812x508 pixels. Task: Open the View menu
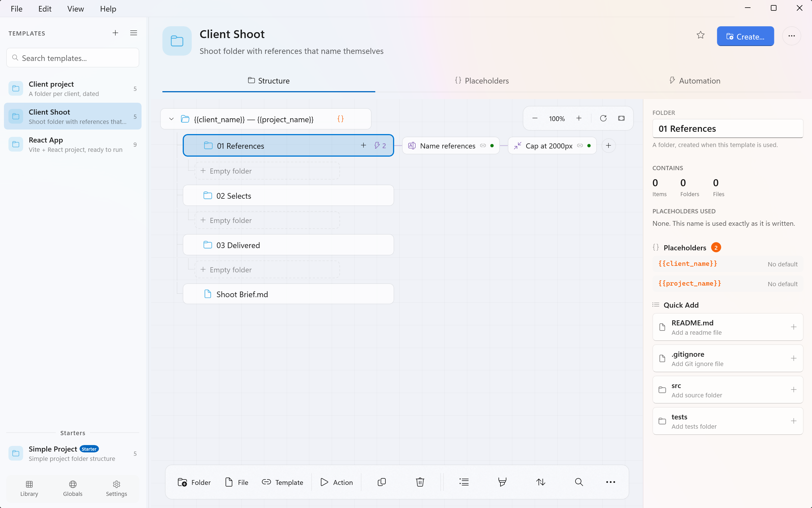point(76,9)
